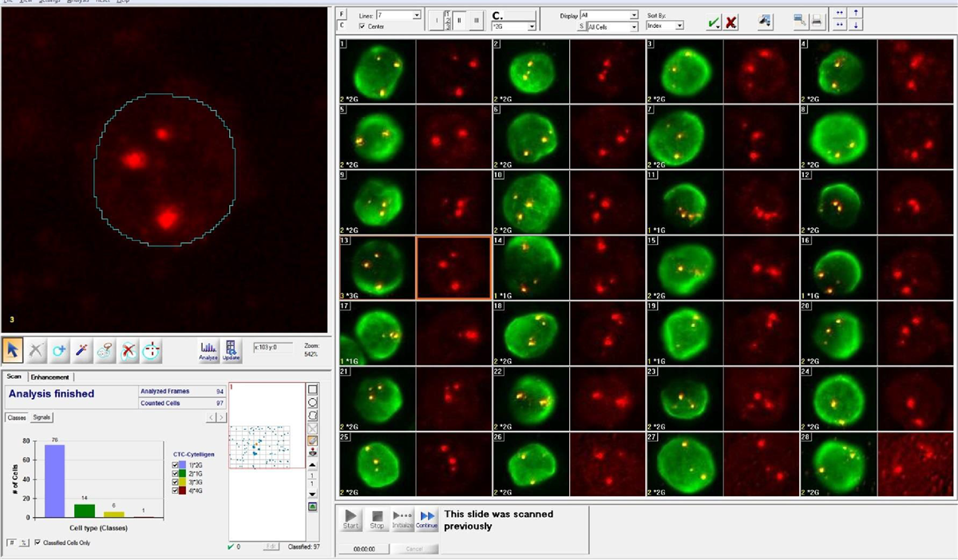Select the add cell circle-plus tool

(x=59, y=349)
